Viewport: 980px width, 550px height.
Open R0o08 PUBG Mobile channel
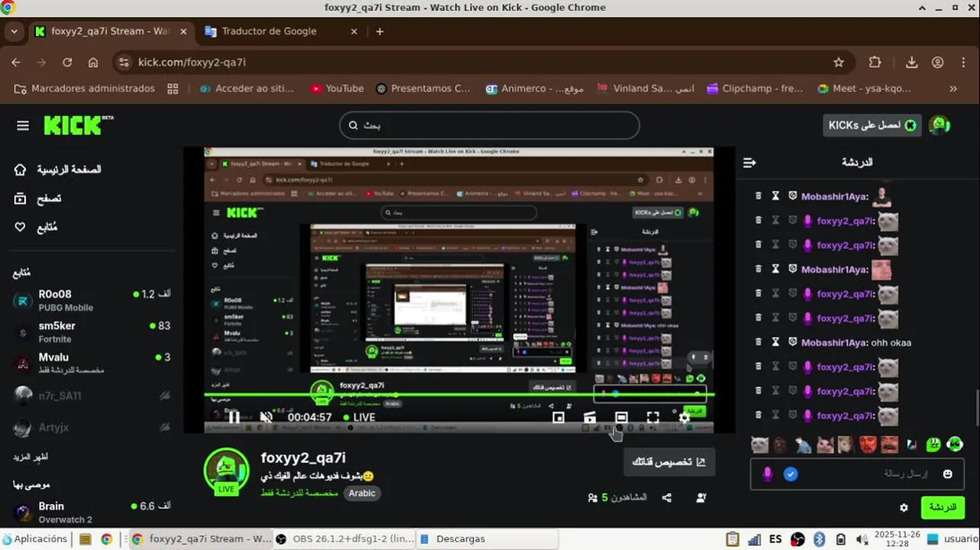pos(92,300)
